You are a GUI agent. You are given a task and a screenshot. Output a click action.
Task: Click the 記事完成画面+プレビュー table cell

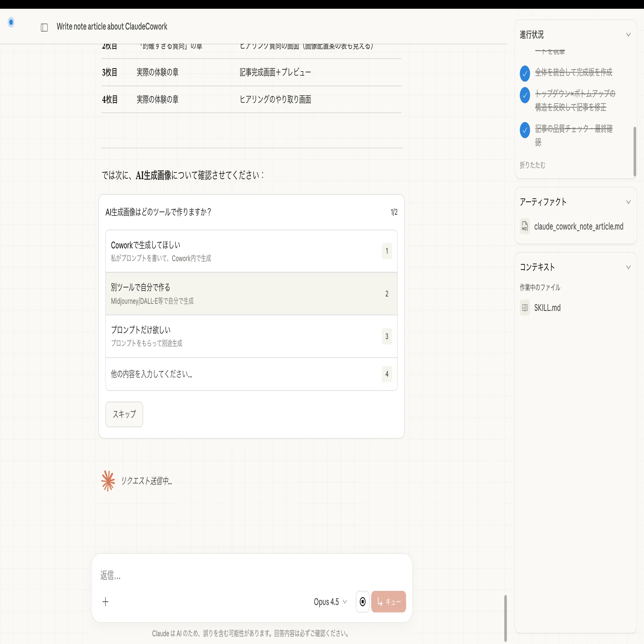click(275, 72)
